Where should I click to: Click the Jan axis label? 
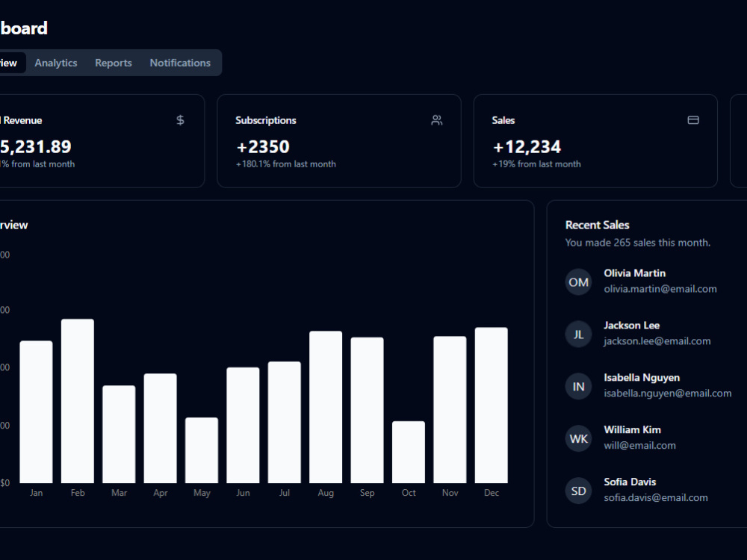pos(36,493)
